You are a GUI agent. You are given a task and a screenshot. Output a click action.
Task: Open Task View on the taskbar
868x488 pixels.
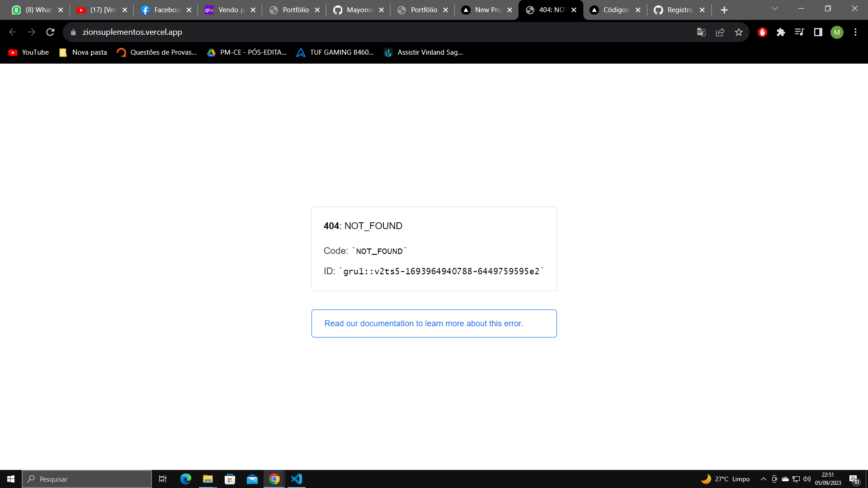pos(163,479)
